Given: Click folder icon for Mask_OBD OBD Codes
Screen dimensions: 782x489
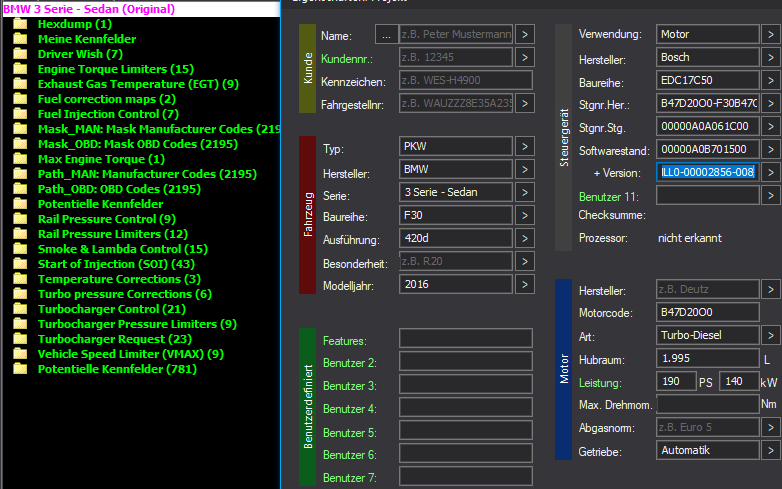Looking at the screenshot, I should [x=20, y=144].
